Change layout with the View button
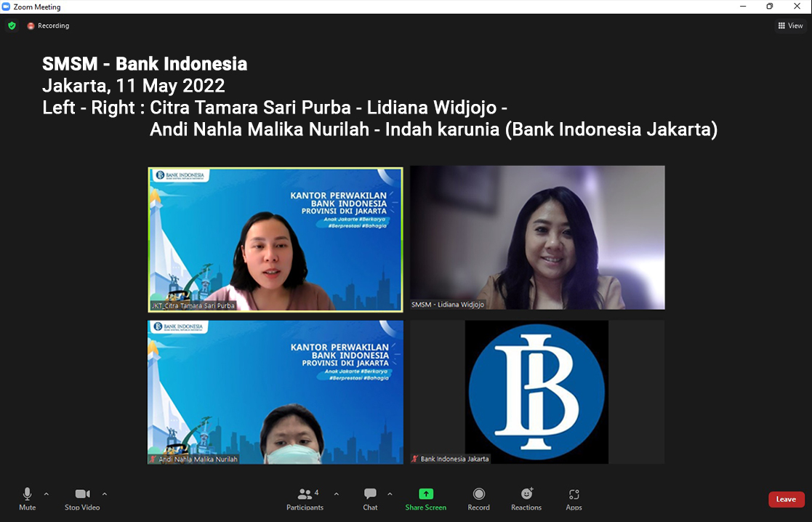The height and width of the screenshot is (522, 812). 790,25
